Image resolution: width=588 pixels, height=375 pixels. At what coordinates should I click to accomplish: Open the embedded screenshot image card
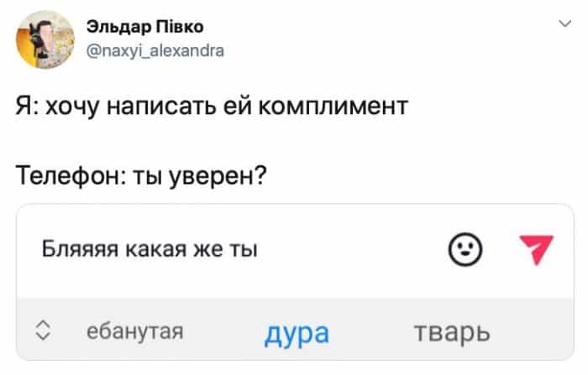click(x=295, y=282)
